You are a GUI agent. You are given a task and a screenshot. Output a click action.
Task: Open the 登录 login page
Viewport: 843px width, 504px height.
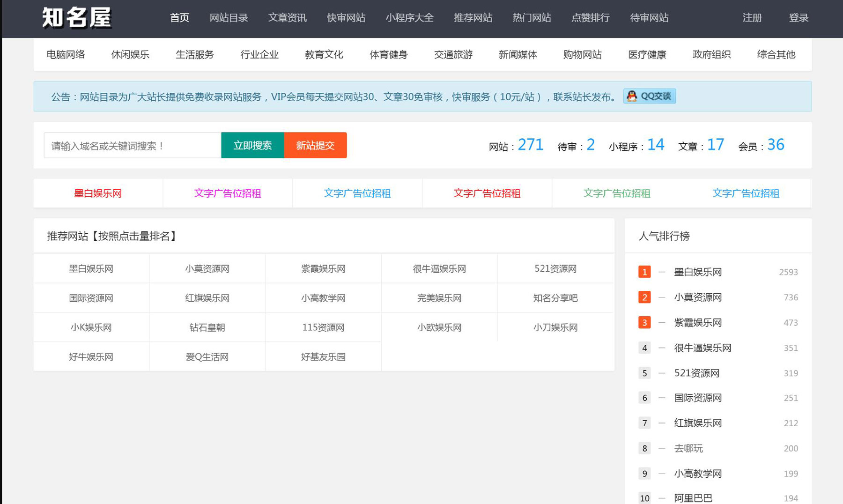(799, 18)
